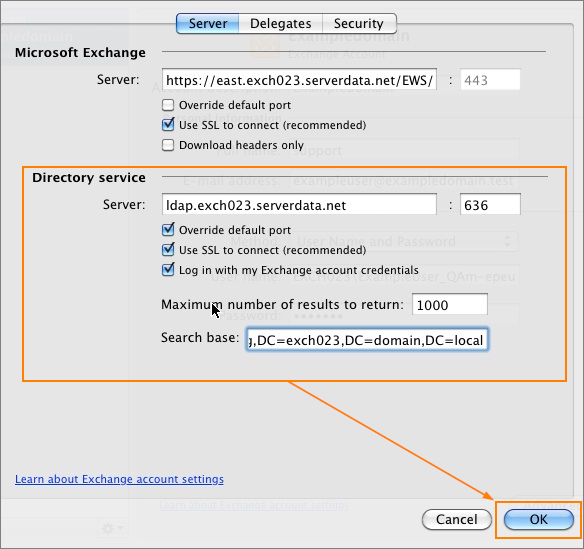
Task: Uncheck Use SSL to connect under Microsoft Exchange
Action: (168, 125)
